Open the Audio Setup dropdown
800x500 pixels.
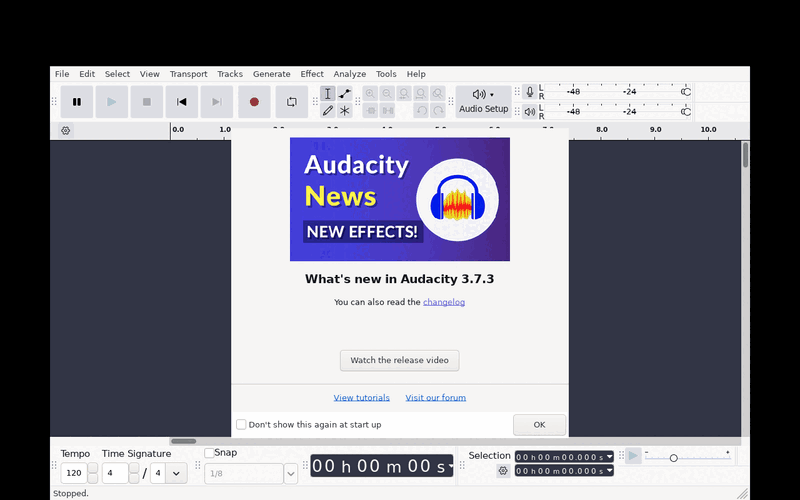tap(484, 102)
